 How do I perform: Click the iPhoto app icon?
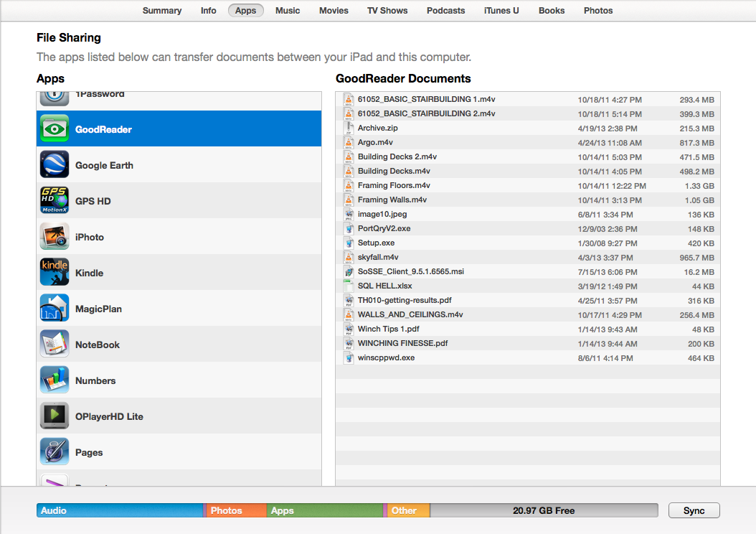[55, 236]
